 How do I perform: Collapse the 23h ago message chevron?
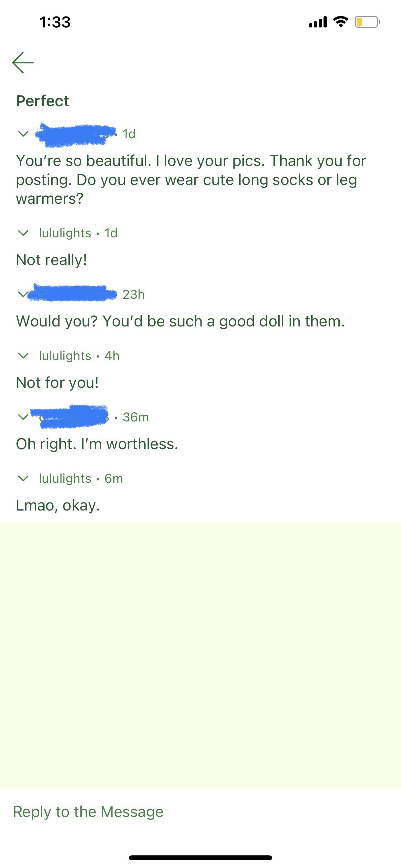point(22,294)
